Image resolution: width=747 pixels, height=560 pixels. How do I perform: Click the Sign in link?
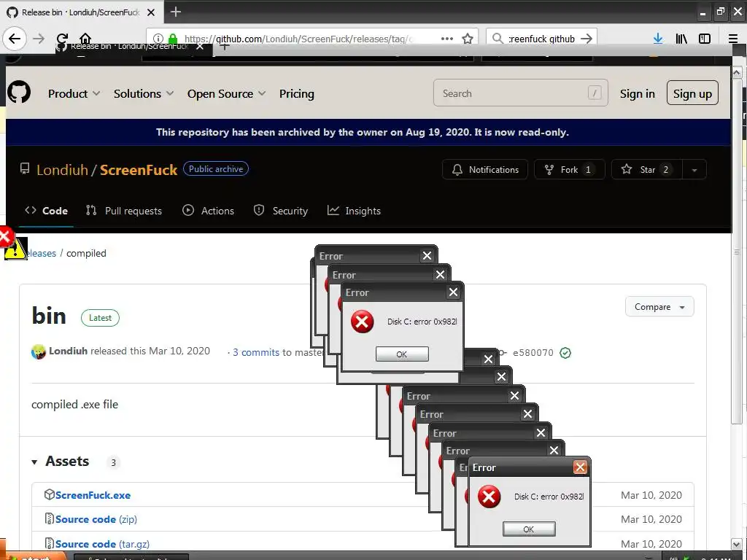[638, 94]
